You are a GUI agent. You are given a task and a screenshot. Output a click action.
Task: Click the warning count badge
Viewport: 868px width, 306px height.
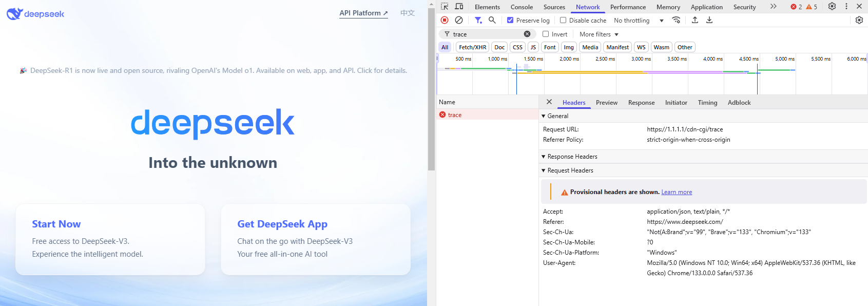812,7
